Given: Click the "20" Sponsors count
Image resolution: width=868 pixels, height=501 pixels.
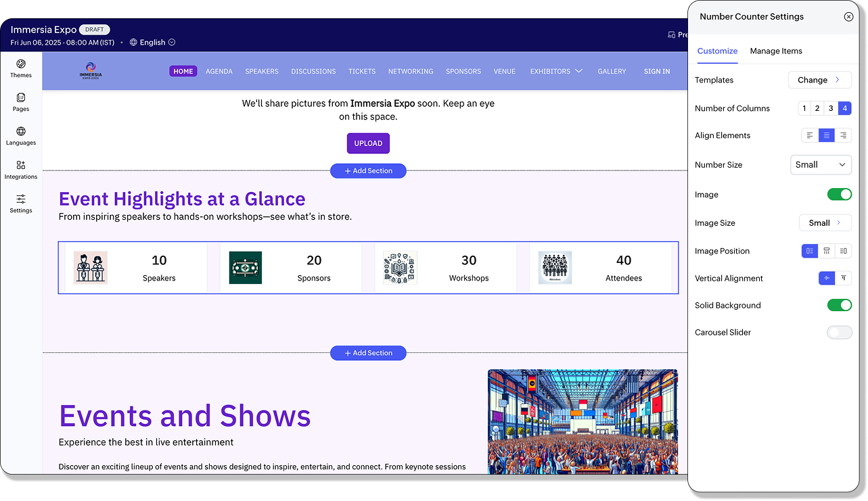Looking at the screenshot, I should tap(314, 260).
